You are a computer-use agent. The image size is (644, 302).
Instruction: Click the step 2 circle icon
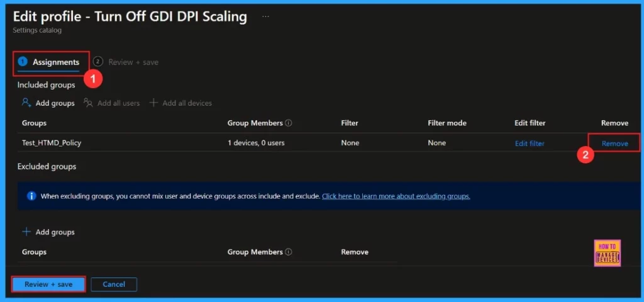click(97, 62)
